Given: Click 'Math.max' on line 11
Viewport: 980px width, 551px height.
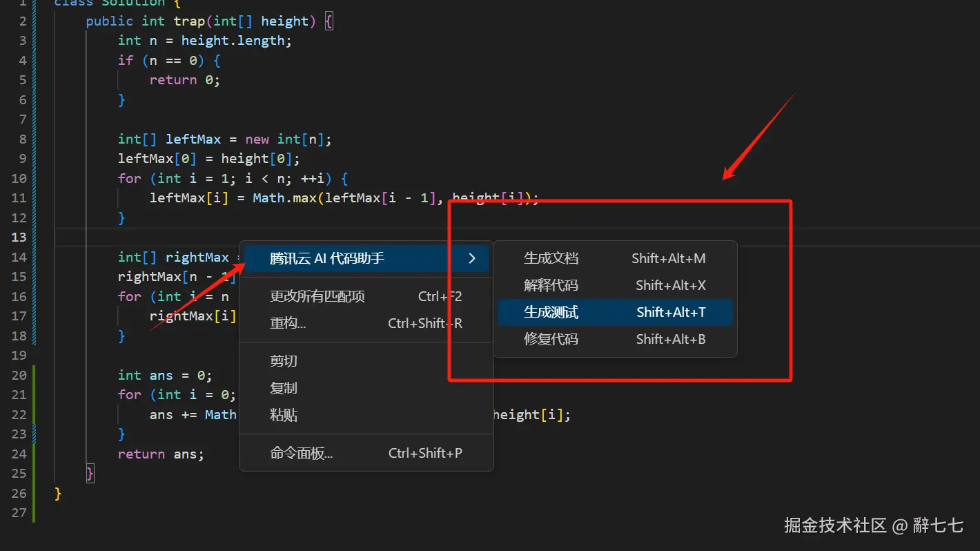Looking at the screenshot, I should click(285, 198).
